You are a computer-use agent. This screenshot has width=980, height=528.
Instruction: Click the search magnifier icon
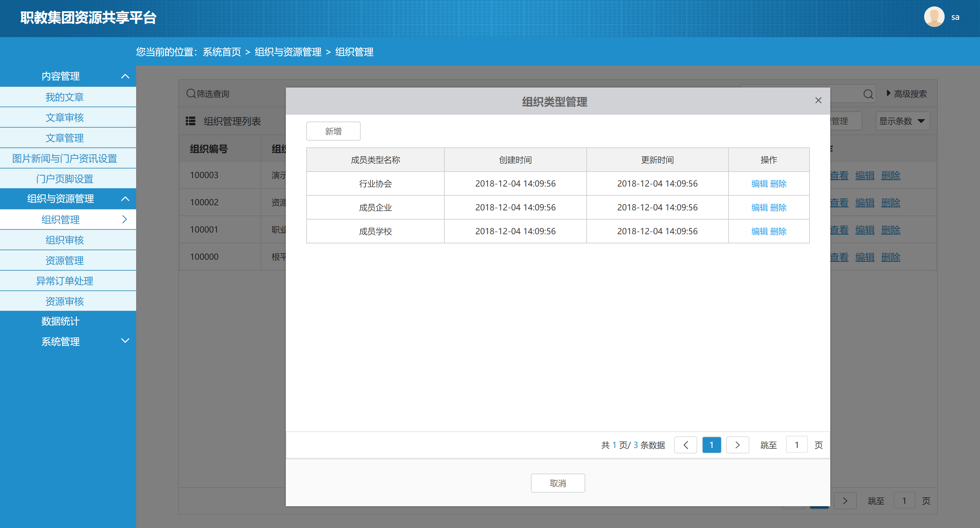point(868,94)
